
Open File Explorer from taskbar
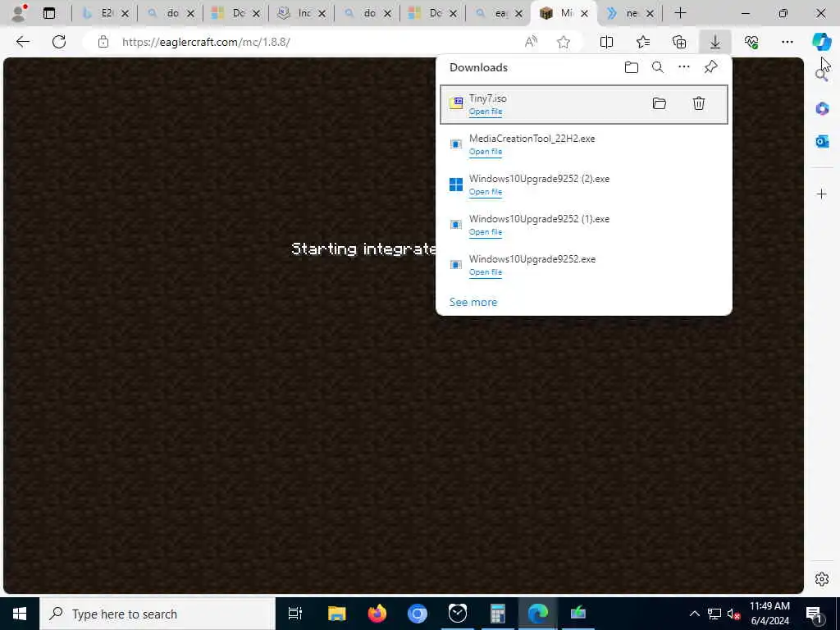click(x=337, y=614)
